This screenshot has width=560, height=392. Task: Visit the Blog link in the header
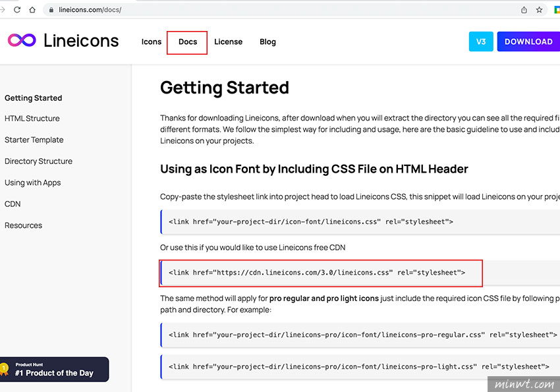(267, 42)
